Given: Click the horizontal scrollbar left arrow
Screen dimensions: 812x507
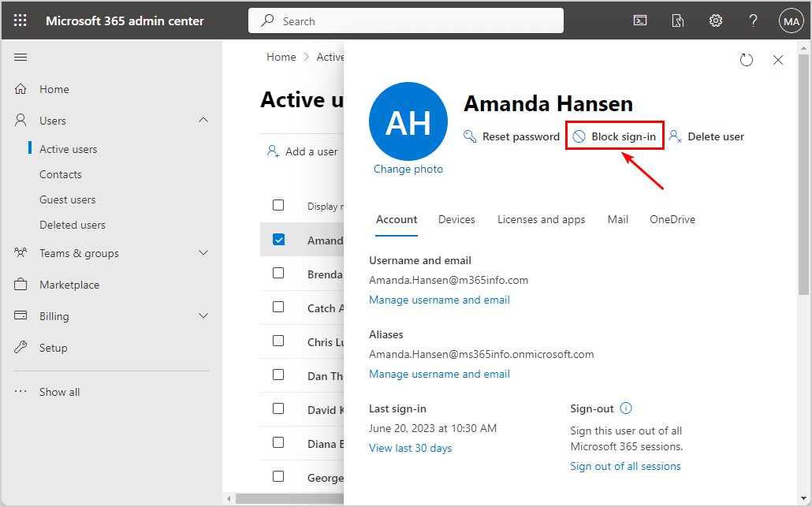Looking at the screenshot, I should click(x=229, y=498).
